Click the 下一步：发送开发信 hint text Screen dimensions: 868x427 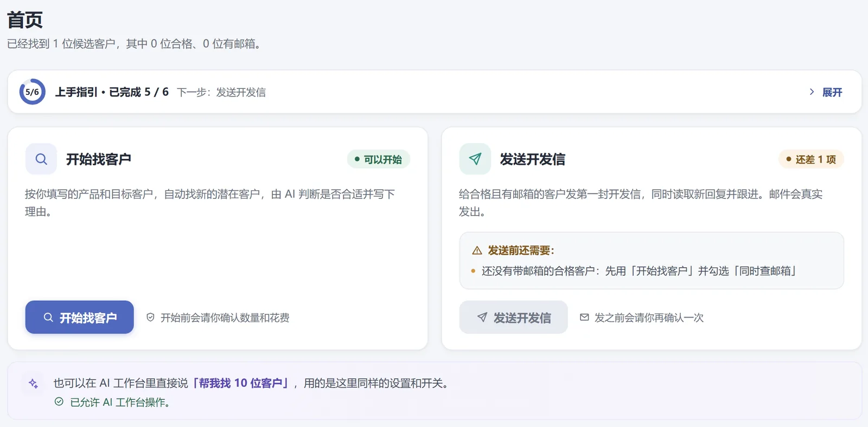(221, 93)
